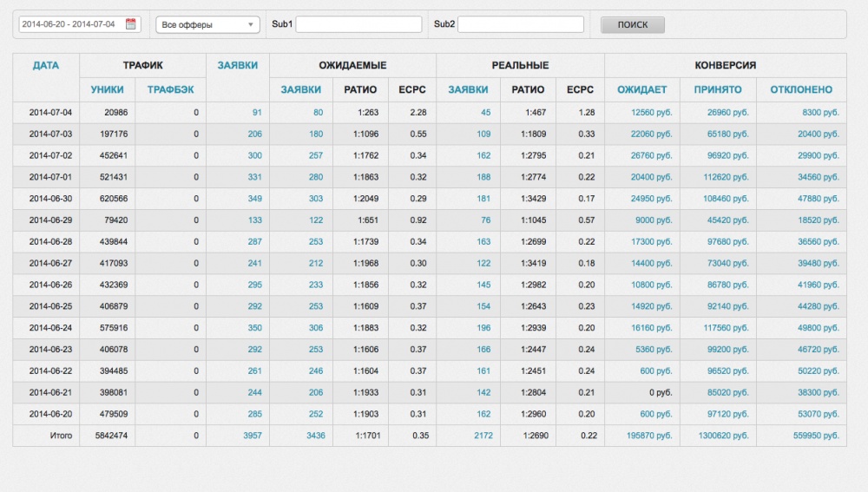Sort by the ПРИНЯТО column header
The width and height of the screenshot is (868, 492).
tap(718, 89)
